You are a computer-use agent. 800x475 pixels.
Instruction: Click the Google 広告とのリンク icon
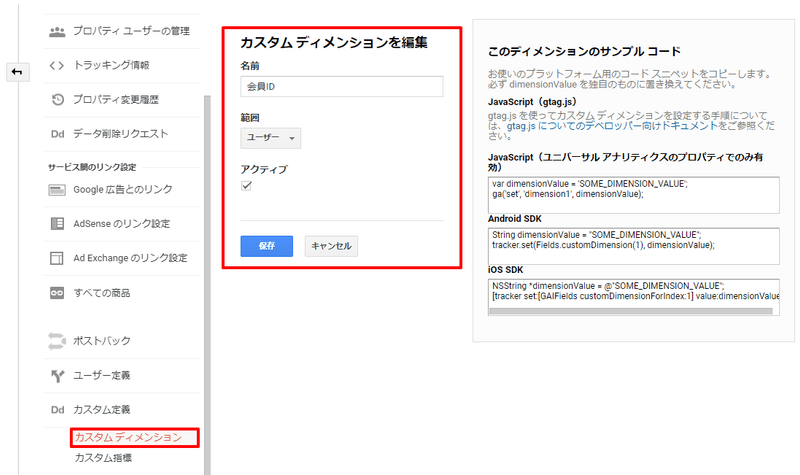pyautogui.click(x=57, y=190)
